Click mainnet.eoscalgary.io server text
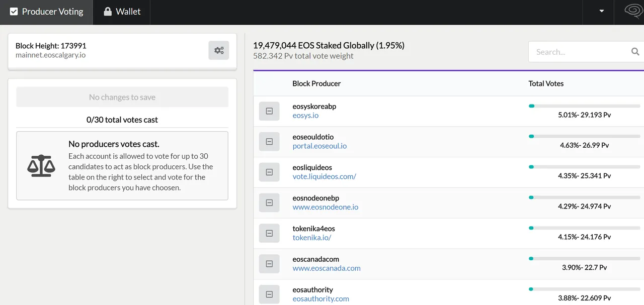The image size is (644, 305). pos(50,55)
